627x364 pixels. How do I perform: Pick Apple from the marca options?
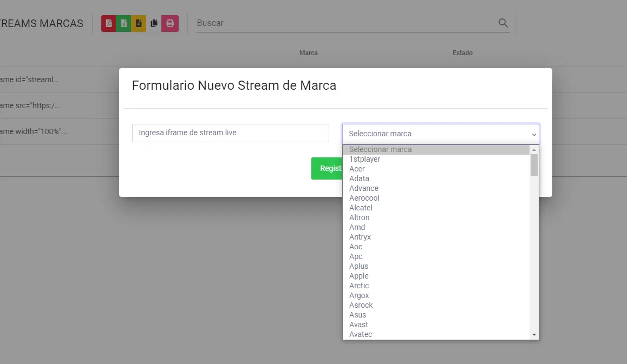coord(359,276)
